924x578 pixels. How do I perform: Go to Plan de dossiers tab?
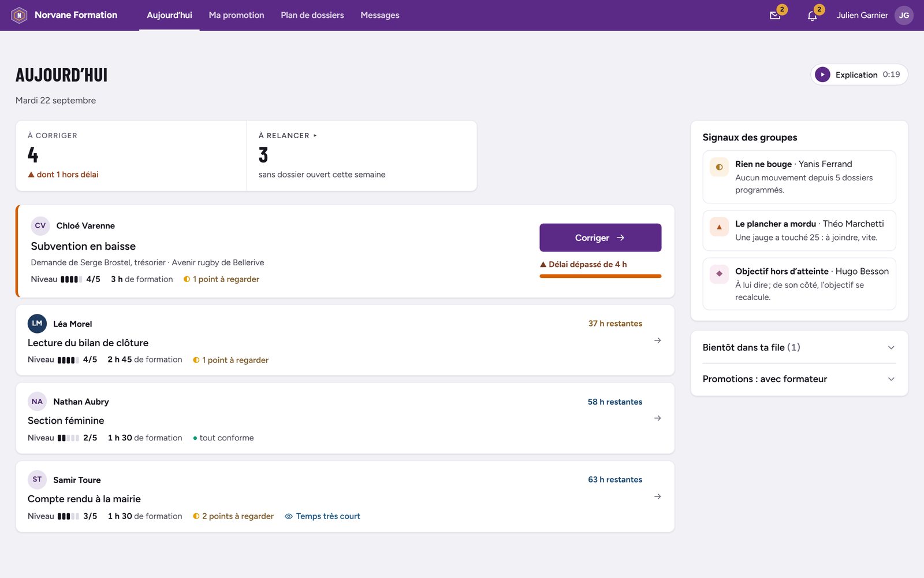312,15
